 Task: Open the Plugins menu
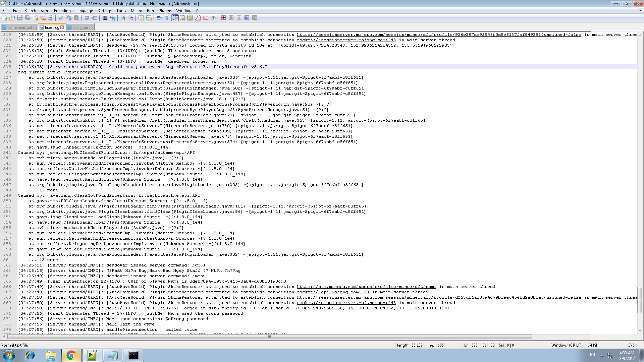pos(165,11)
